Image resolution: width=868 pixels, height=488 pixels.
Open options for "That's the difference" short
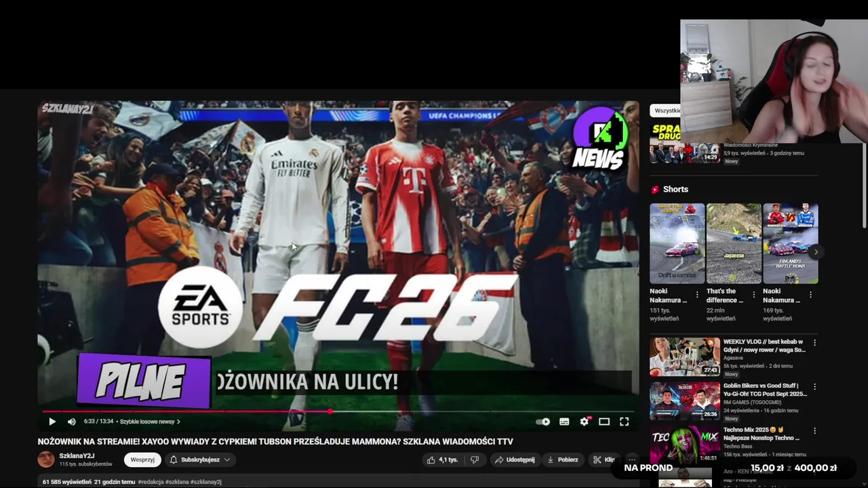point(753,295)
